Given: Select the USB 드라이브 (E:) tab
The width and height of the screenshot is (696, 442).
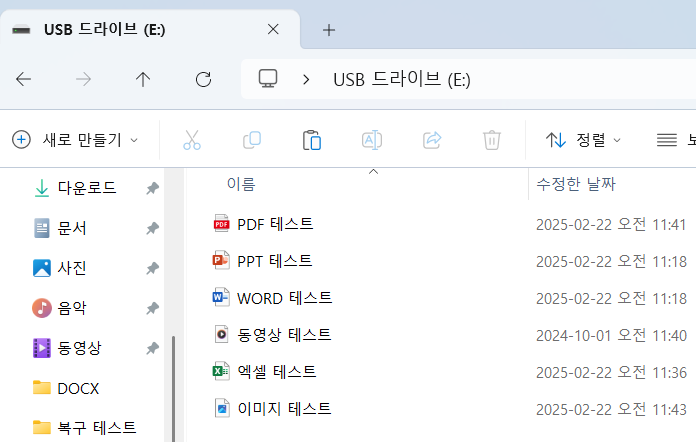Looking at the screenshot, I should pyautogui.click(x=150, y=29).
